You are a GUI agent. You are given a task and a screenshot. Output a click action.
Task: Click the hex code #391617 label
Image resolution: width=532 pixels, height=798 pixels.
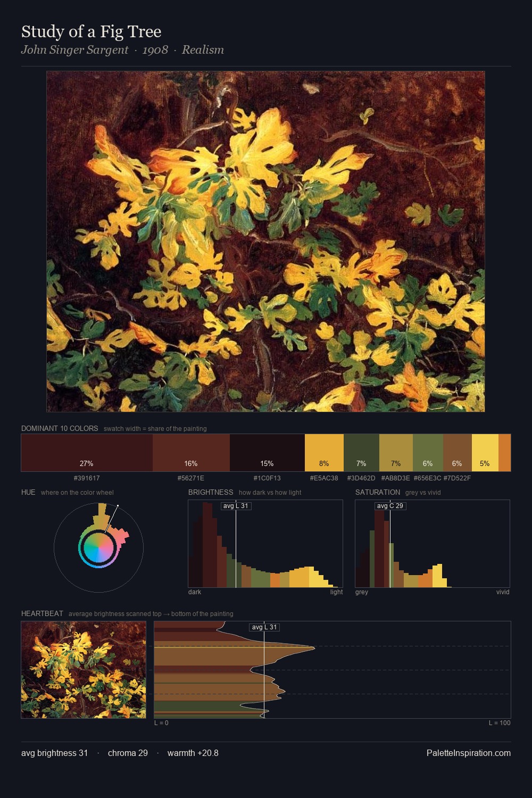[87, 478]
